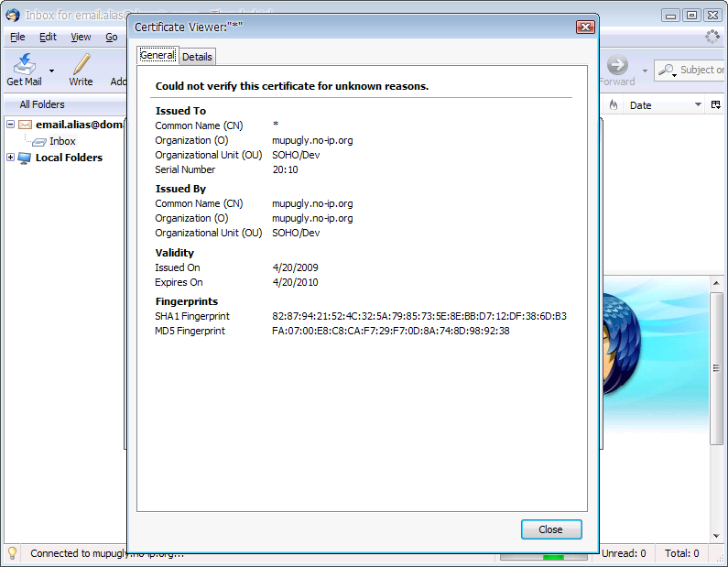Click the junk status flame column icon
The height and width of the screenshot is (567, 728).
click(x=613, y=105)
